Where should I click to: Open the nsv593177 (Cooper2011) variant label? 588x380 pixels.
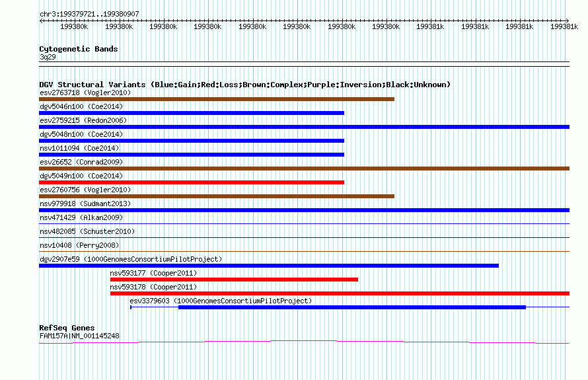(x=153, y=273)
